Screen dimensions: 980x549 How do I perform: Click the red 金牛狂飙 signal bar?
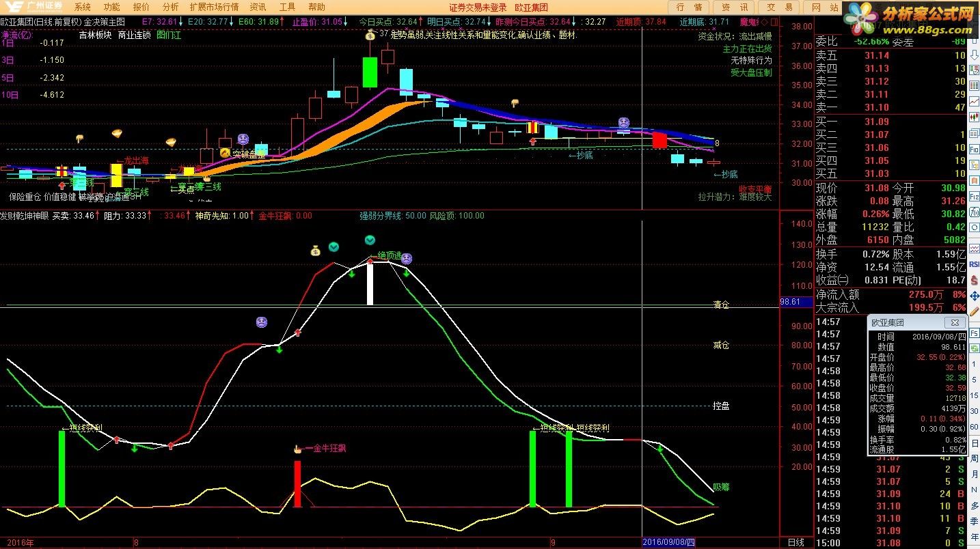click(297, 483)
